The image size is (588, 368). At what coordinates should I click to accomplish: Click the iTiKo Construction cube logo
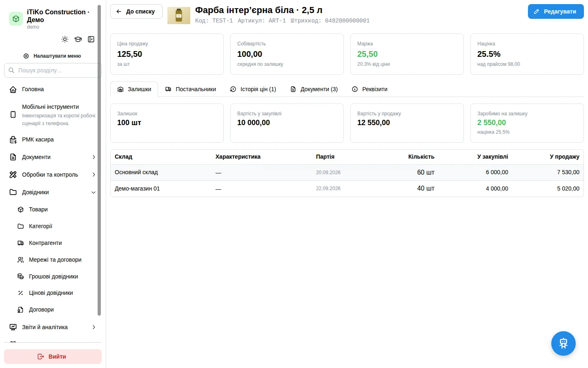16,19
